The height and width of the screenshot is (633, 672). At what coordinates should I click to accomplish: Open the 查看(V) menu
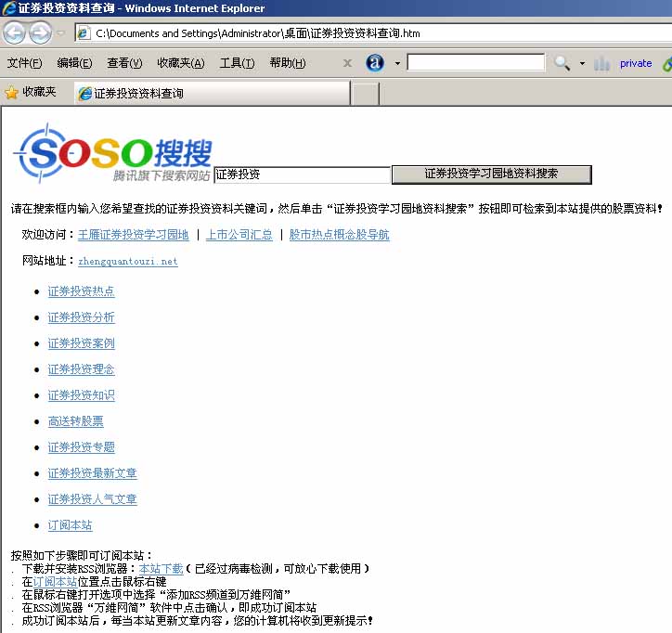click(x=124, y=63)
